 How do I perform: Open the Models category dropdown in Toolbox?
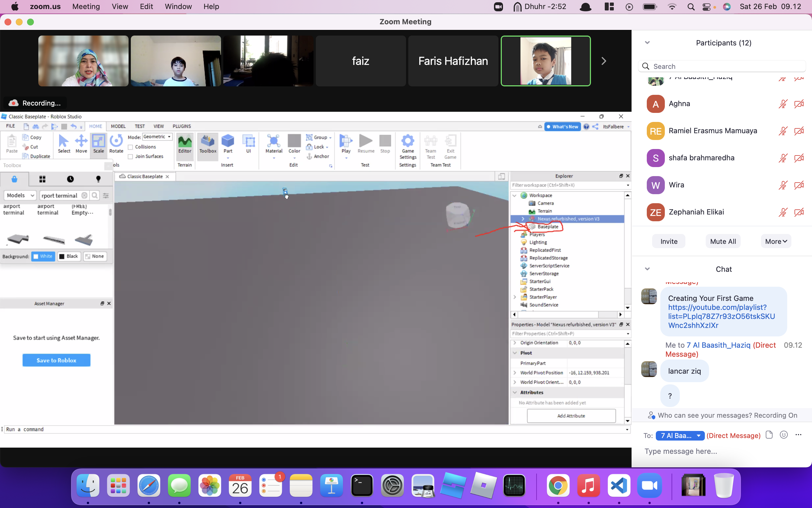[20, 196]
